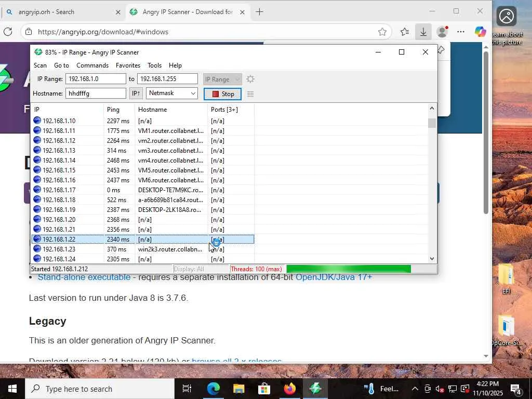Add page to favorites star icon
The height and width of the screenshot is (399, 532).
[x=382, y=32]
